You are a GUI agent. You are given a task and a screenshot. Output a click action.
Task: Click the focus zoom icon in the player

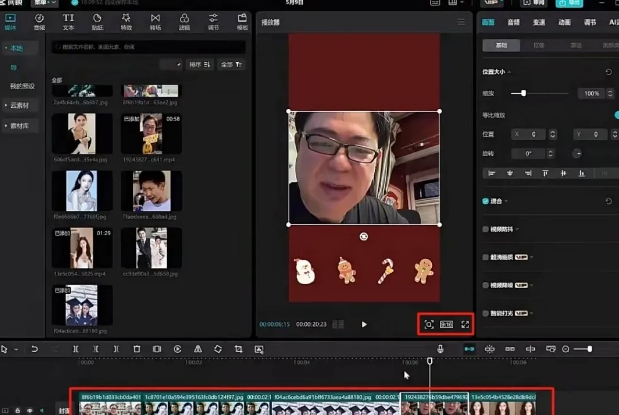[429, 325]
